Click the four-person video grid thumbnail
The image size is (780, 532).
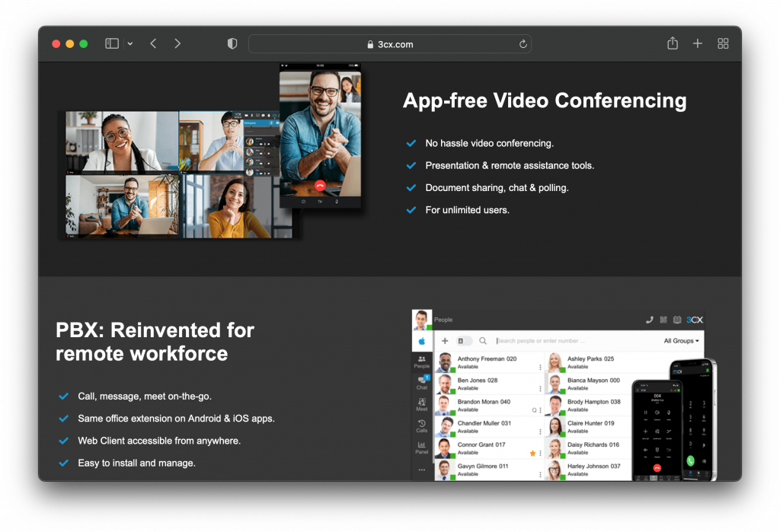click(178, 174)
